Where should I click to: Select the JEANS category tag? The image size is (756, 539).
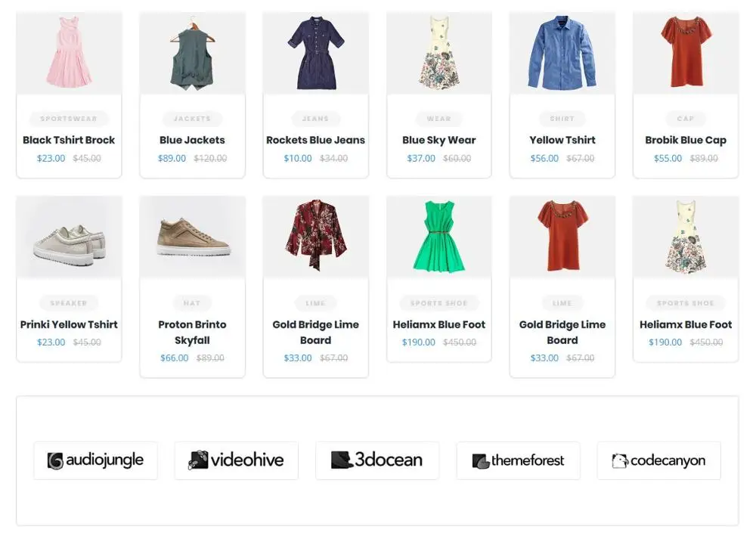click(x=315, y=119)
